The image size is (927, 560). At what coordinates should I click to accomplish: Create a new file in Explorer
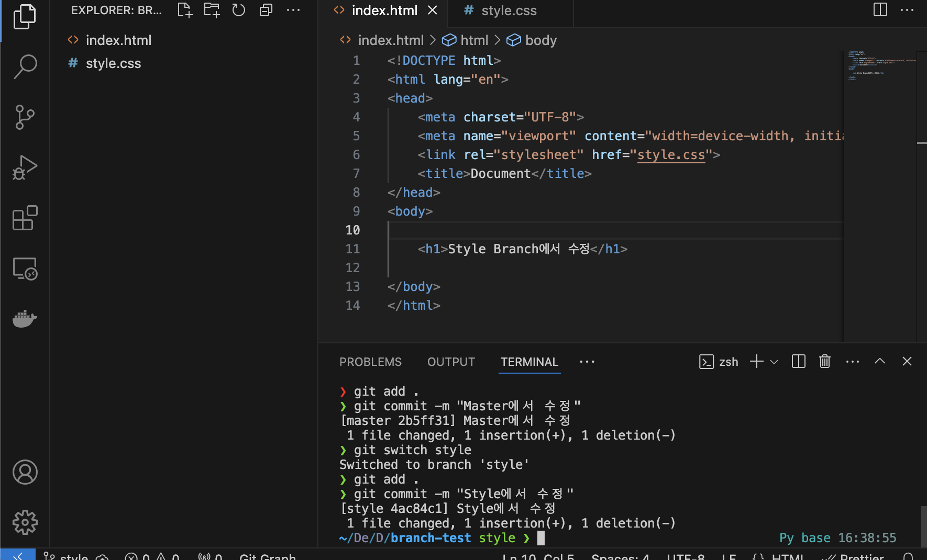[185, 10]
